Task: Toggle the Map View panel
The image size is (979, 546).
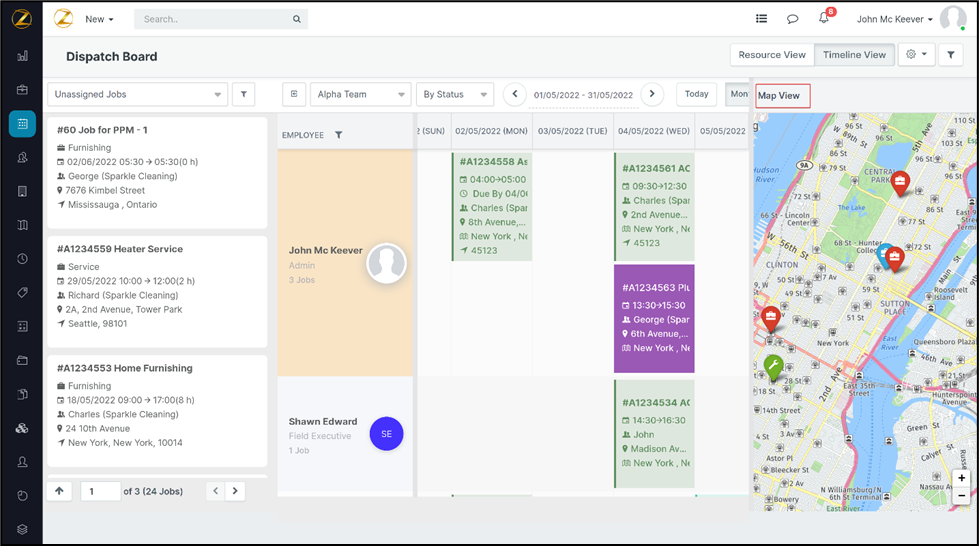Action: click(781, 96)
